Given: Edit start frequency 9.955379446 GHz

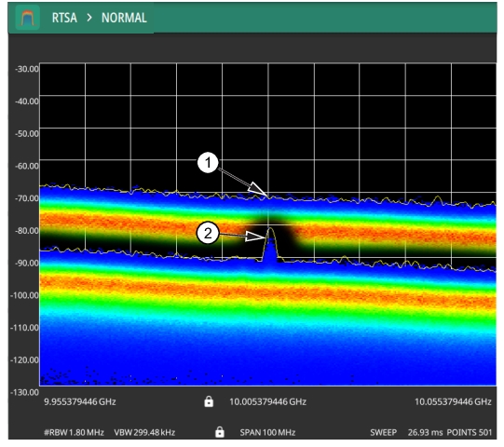Looking at the screenshot, I should 80,401.
